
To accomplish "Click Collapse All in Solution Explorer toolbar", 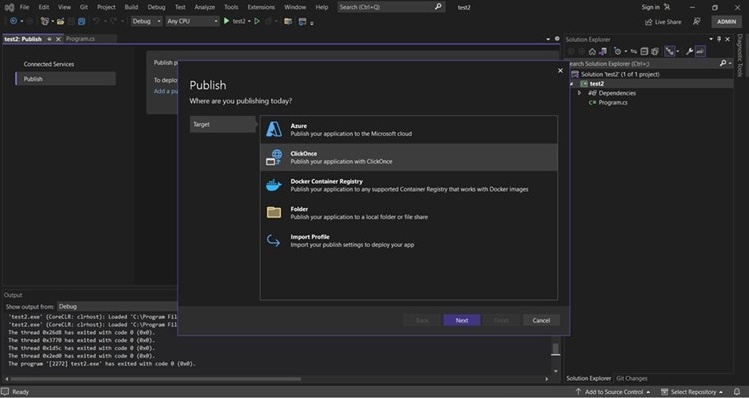I will coord(644,52).
